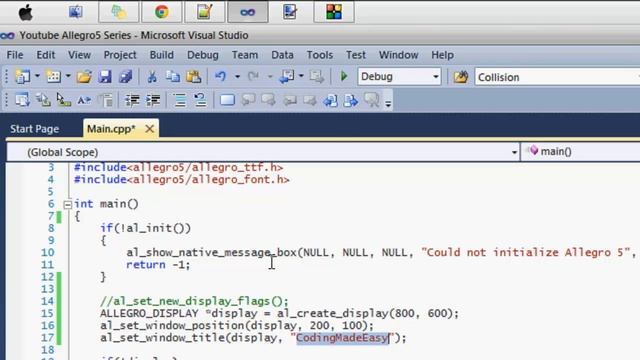The image size is (640, 360).
Task: Save Main.cpp with the floppy disk icon
Action: click(105, 77)
